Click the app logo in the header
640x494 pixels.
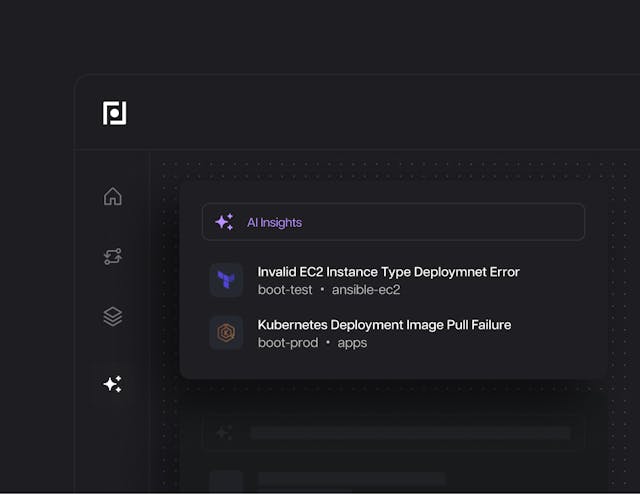(114, 113)
